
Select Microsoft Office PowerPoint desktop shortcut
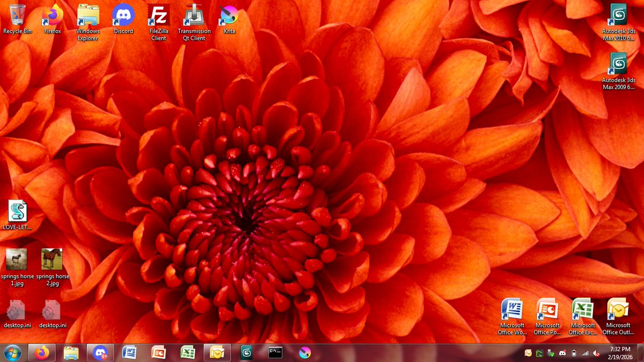coord(547,316)
